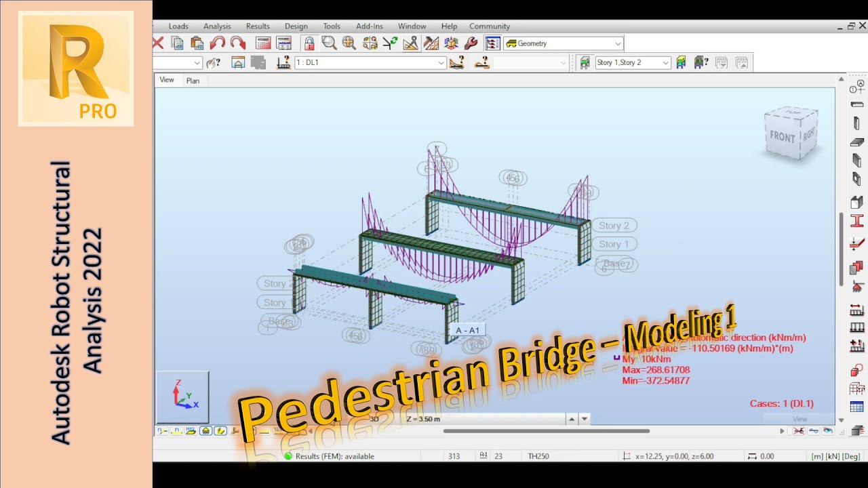Click the Min=-372.54877 legend value

point(656,381)
